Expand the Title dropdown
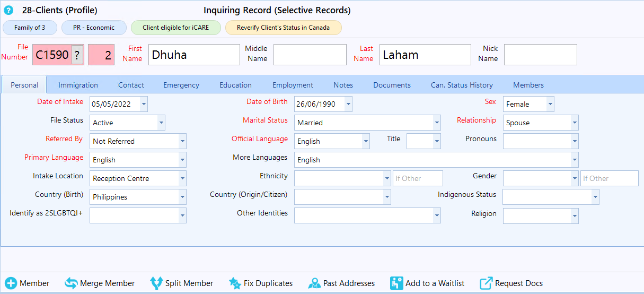 tap(437, 141)
